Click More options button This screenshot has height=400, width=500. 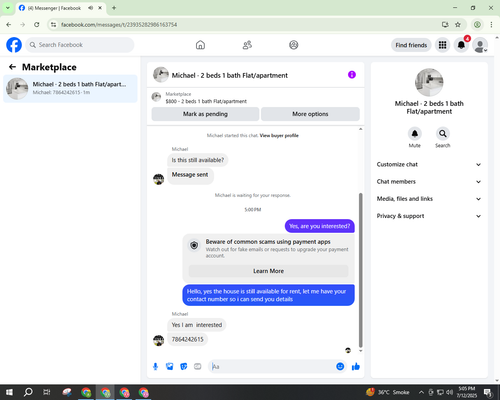(x=310, y=114)
